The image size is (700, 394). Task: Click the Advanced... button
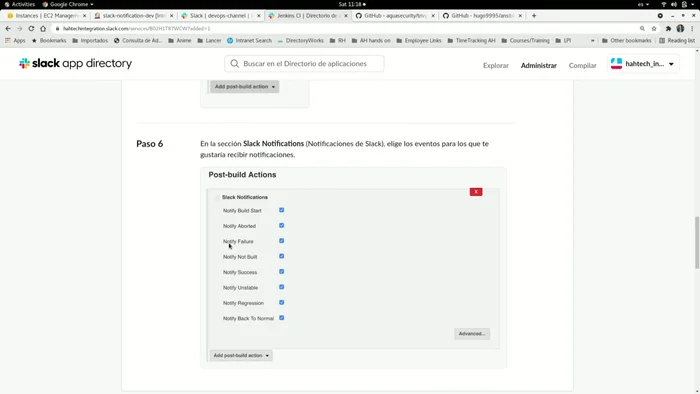click(472, 334)
